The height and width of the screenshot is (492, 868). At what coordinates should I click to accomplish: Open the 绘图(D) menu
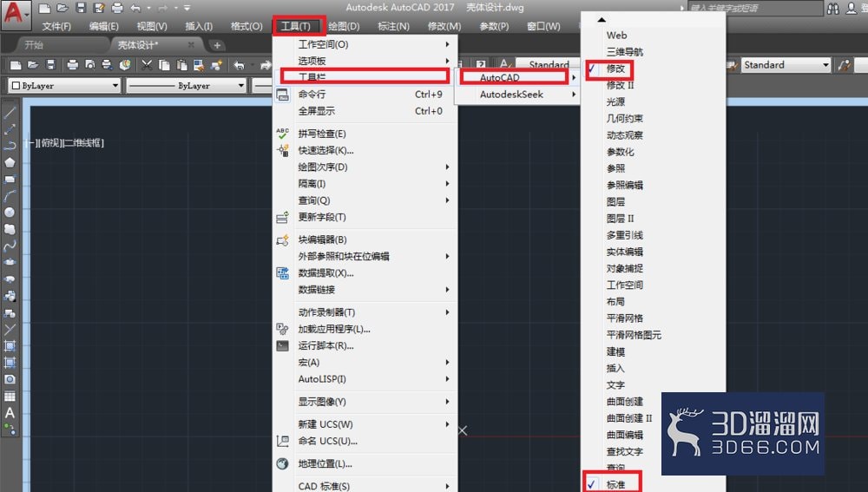pyautogui.click(x=344, y=26)
